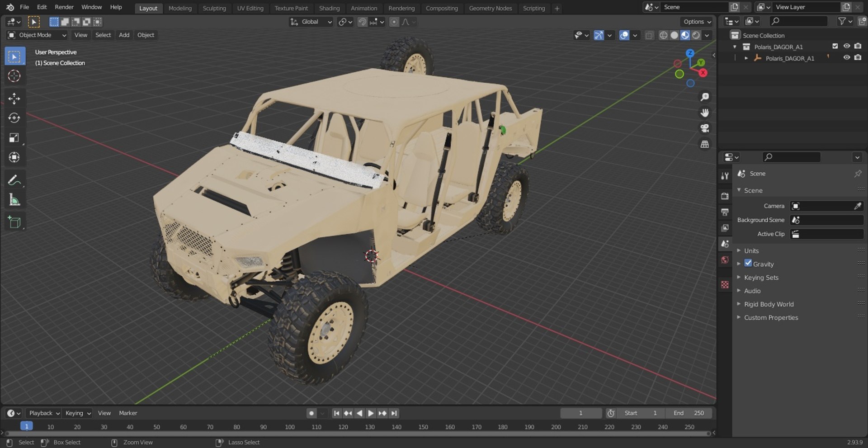Open the Tool properties tab
The height and width of the screenshot is (448, 868).
[725, 176]
